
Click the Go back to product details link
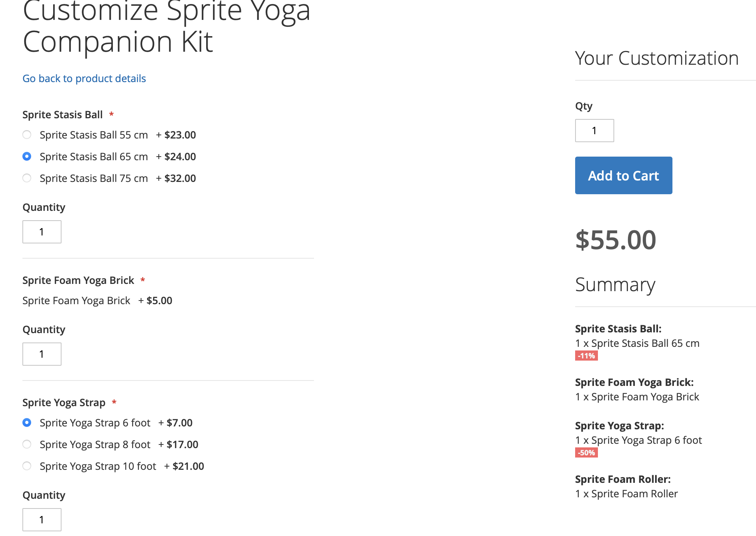pos(84,78)
